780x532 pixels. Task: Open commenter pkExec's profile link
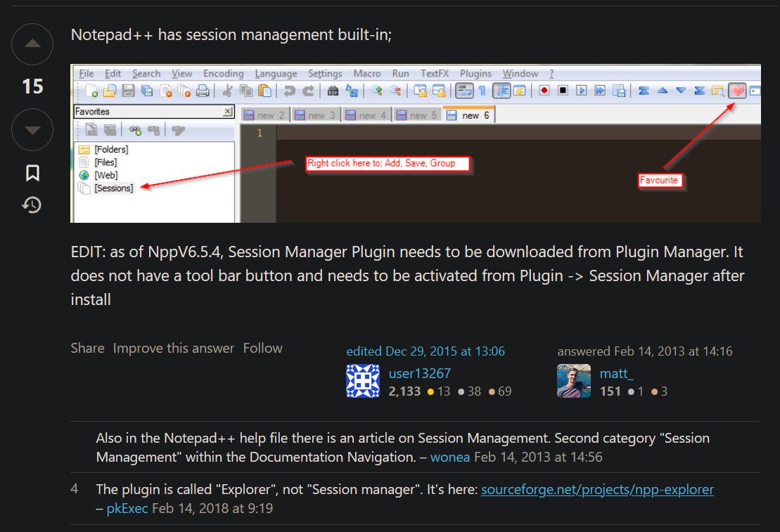(x=127, y=508)
